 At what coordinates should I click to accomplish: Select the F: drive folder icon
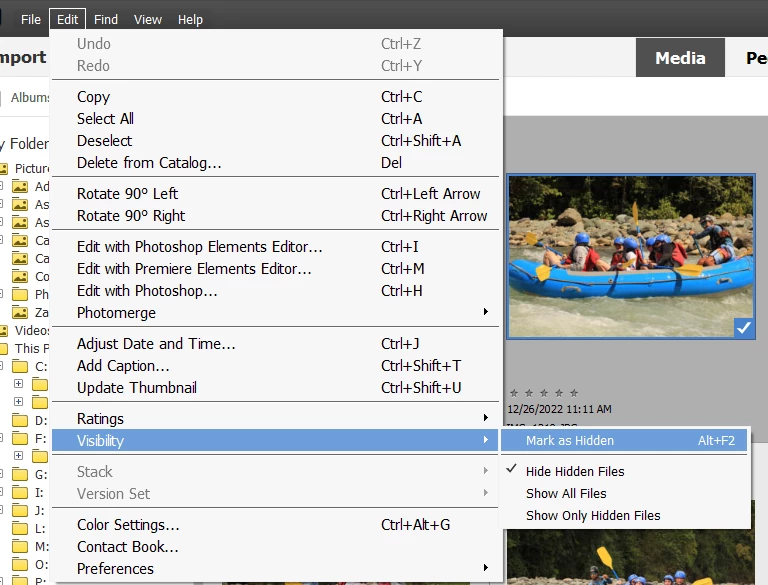tap(20, 438)
